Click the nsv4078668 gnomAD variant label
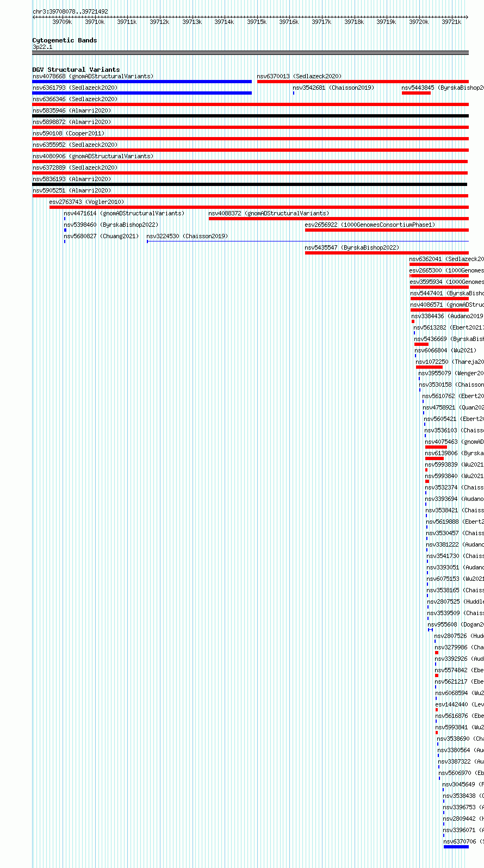Image resolution: width=484 pixels, height=868 pixels. pyautogui.click(x=93, y=76)
